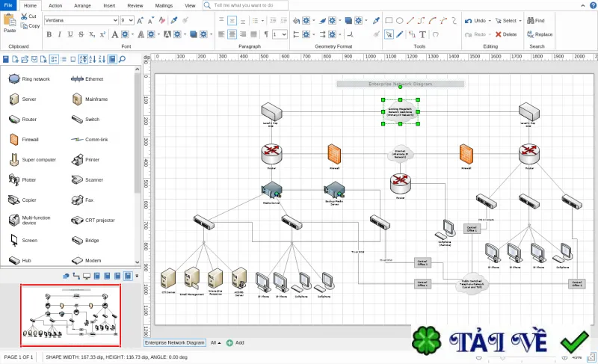Open the font size dropdown

(x=131, y=20)
